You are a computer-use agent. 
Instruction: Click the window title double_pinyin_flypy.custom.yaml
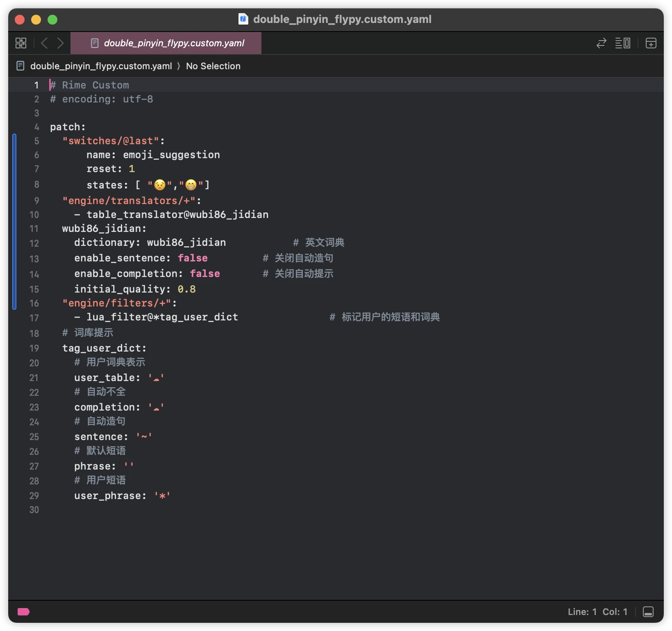(x=342, y=19)
